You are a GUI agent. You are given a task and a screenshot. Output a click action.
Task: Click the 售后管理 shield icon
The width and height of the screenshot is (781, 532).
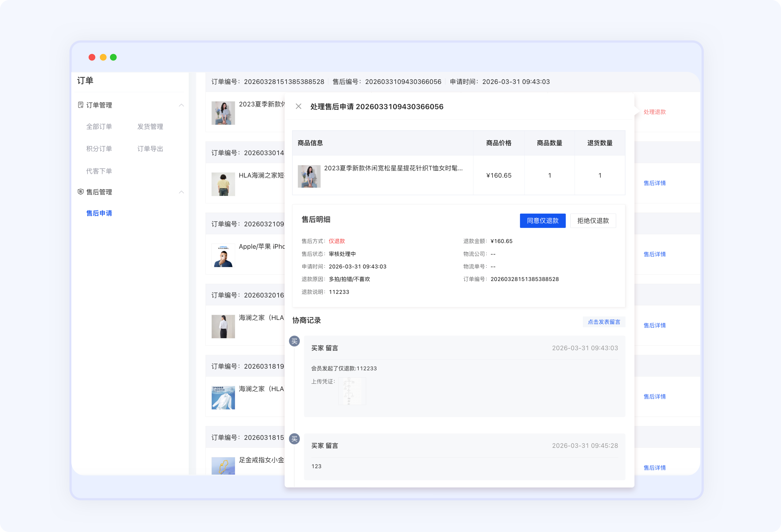(81, 192)
